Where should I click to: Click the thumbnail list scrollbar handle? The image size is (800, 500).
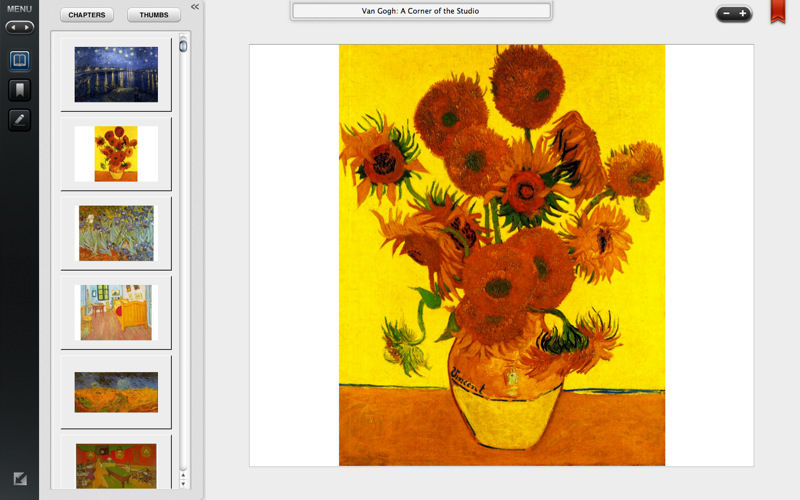pyautogui.click(x=183, y=46)
